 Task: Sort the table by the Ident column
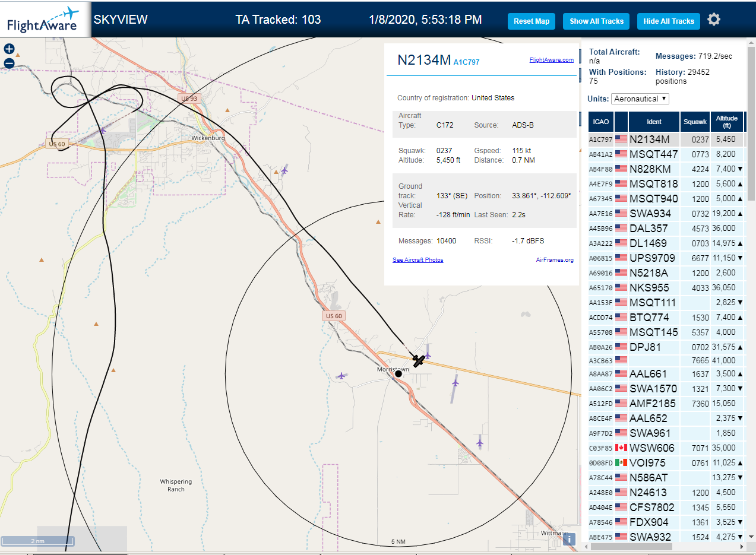click(x=654, y=122)
